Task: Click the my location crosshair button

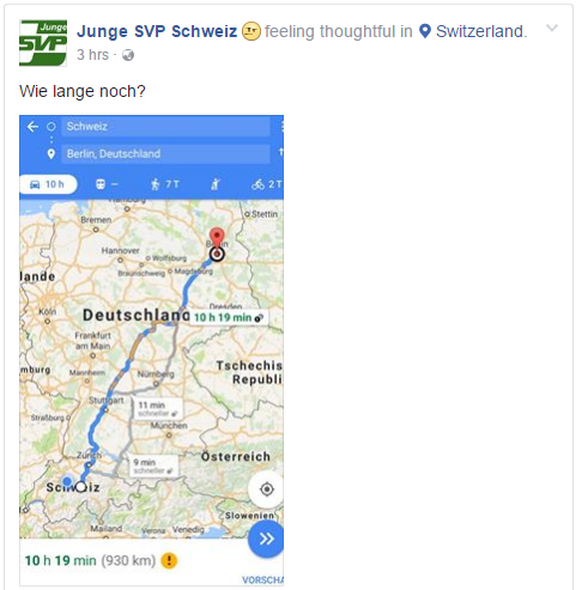Action: [x=267, y=489]
